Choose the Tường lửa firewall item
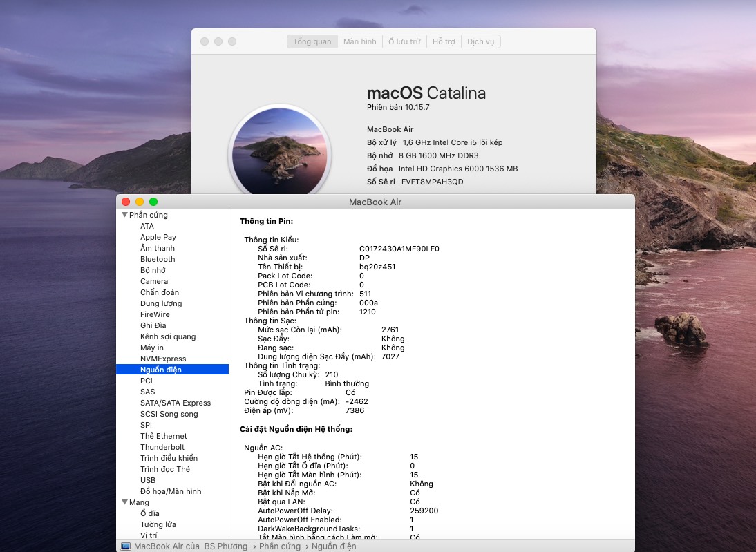Image resolution: width=756 pixels, height=552 pixels. 158,524
